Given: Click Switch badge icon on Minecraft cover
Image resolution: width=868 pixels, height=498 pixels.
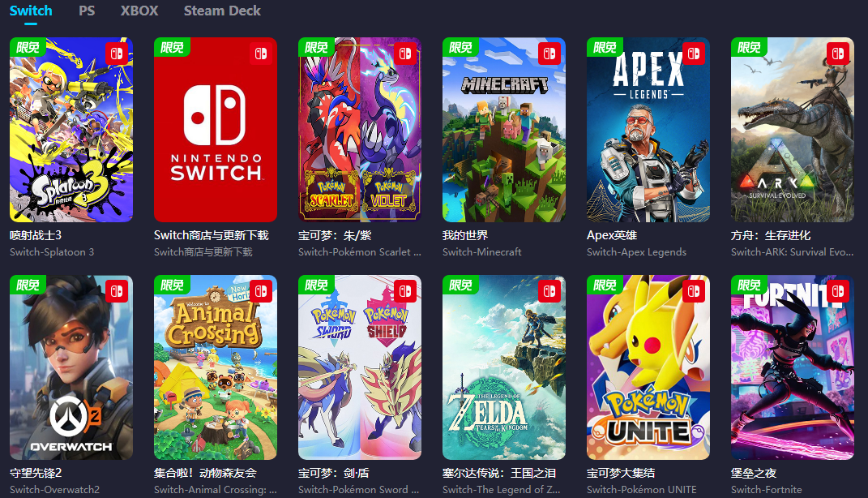Looking at the screenshot, I should pyautogui.click(x=549, y=54).
